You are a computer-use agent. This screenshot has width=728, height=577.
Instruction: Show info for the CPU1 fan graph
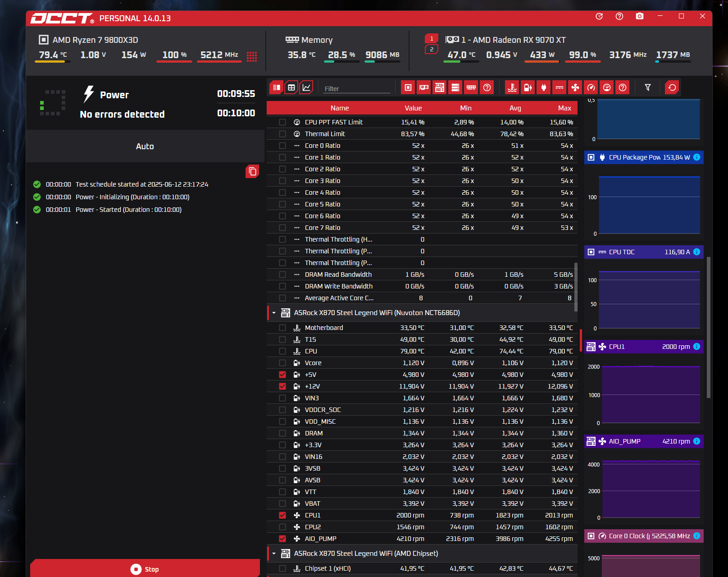pos(696,347)
